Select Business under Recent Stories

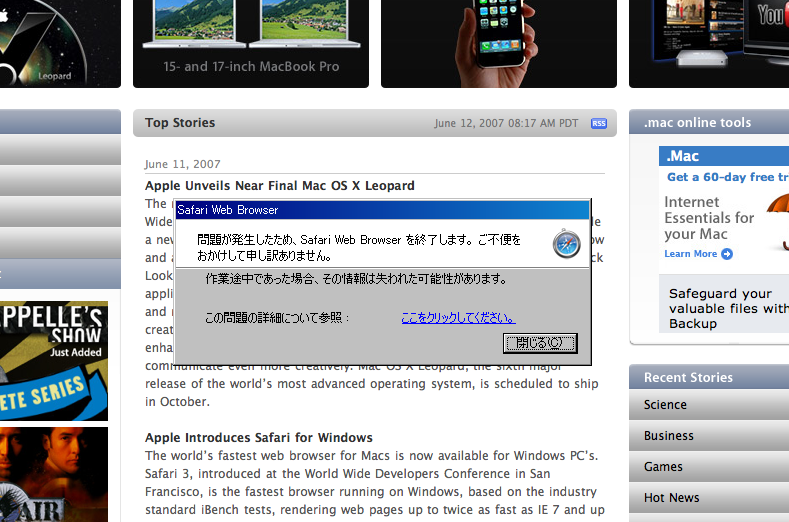(x=709, y=435)
